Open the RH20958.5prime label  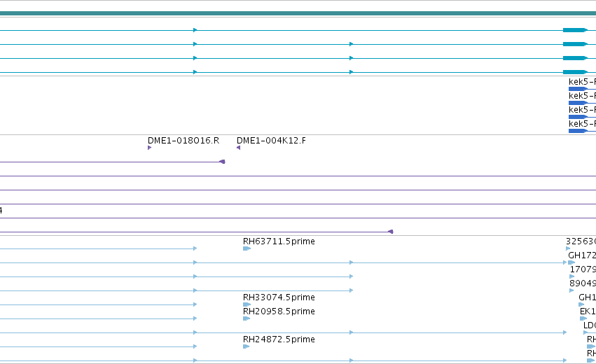[x=279, y=311]
